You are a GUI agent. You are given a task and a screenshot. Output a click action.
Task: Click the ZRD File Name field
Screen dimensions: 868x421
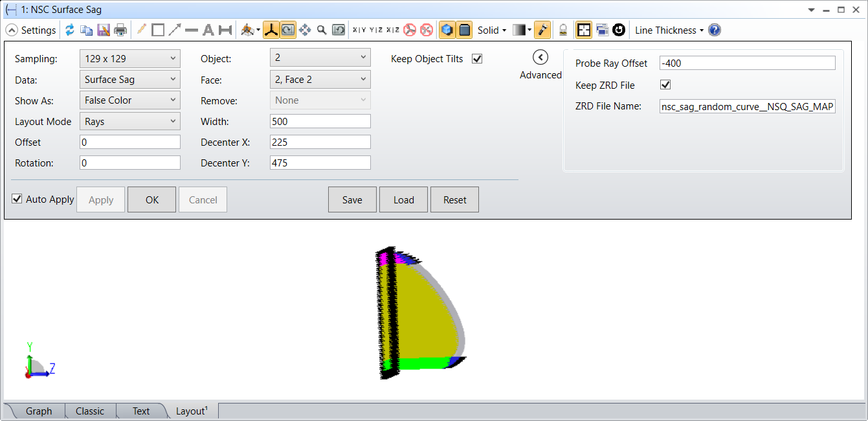[748, 106]
